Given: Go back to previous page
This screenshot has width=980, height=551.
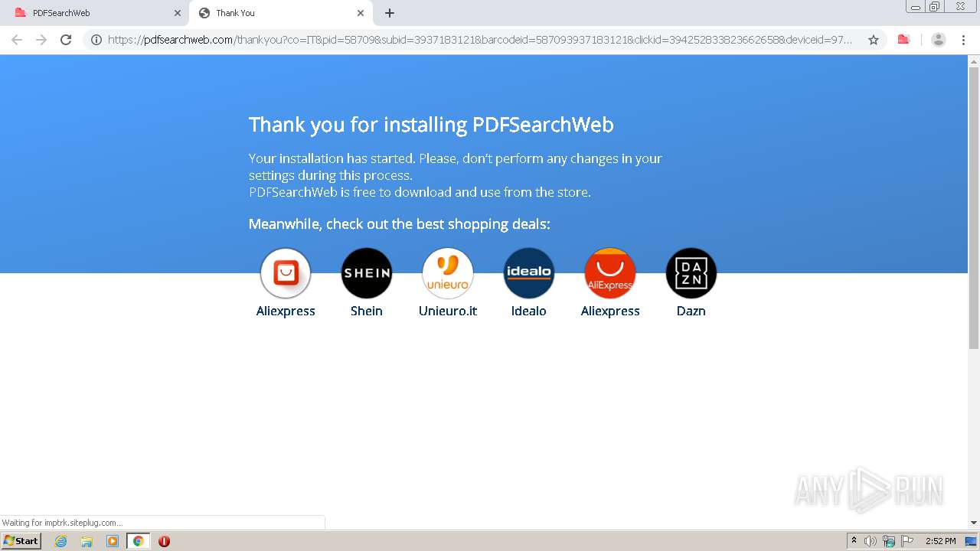Looking at the screenshot, I should (x=17, y=40).
